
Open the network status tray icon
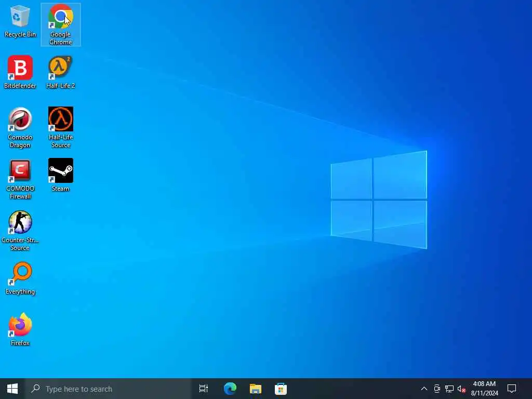pos(449,389)
